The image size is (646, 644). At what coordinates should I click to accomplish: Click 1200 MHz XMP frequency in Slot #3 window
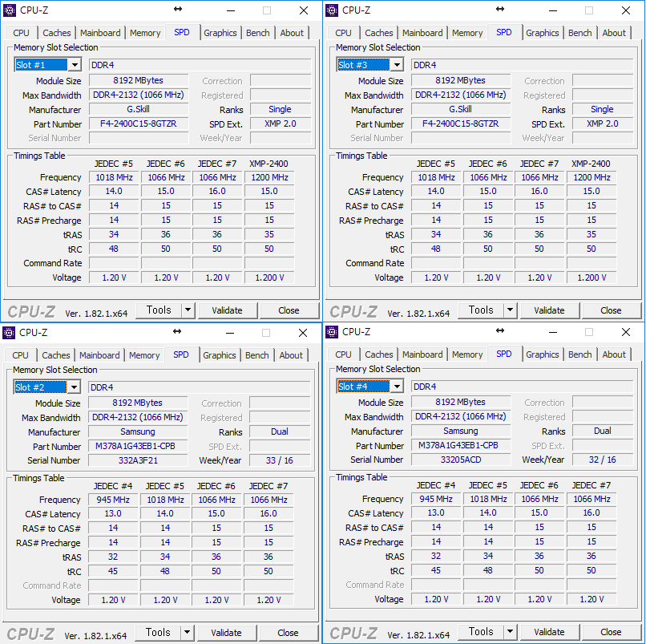[x=591, y=177]
